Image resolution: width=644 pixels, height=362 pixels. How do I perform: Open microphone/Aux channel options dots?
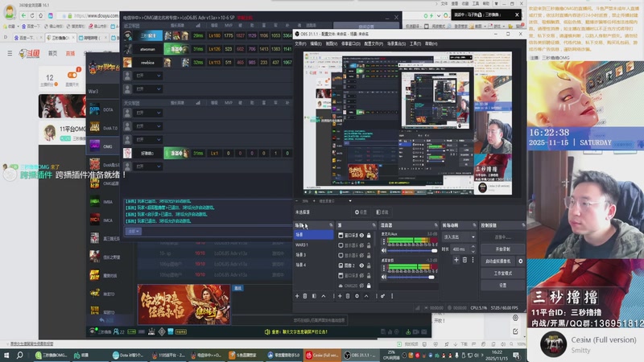click(384, 242)
